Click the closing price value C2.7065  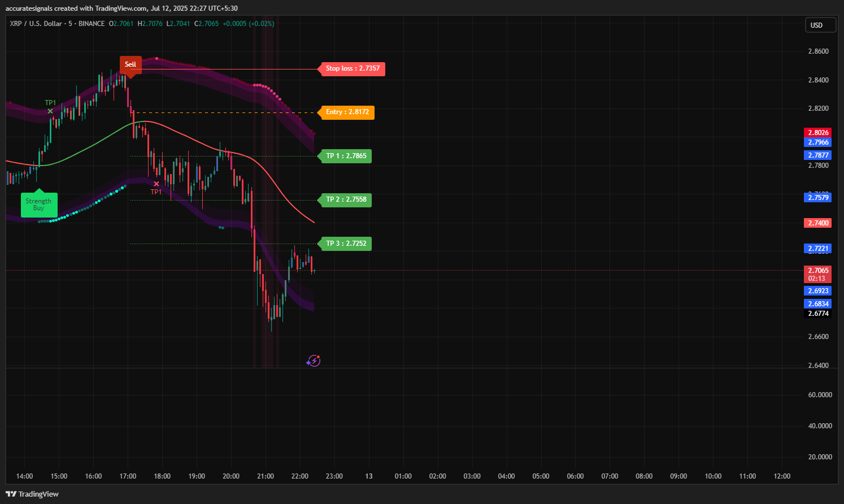pos(207,24)
